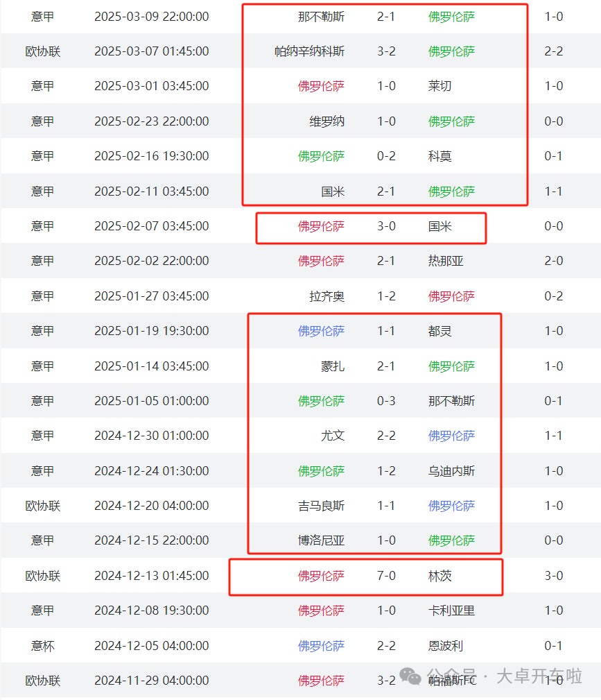601x700 pixels.
Task: Click half-time 2-0 in 热那亚 row
Action: pyautogui.click(x=554, y=261)
